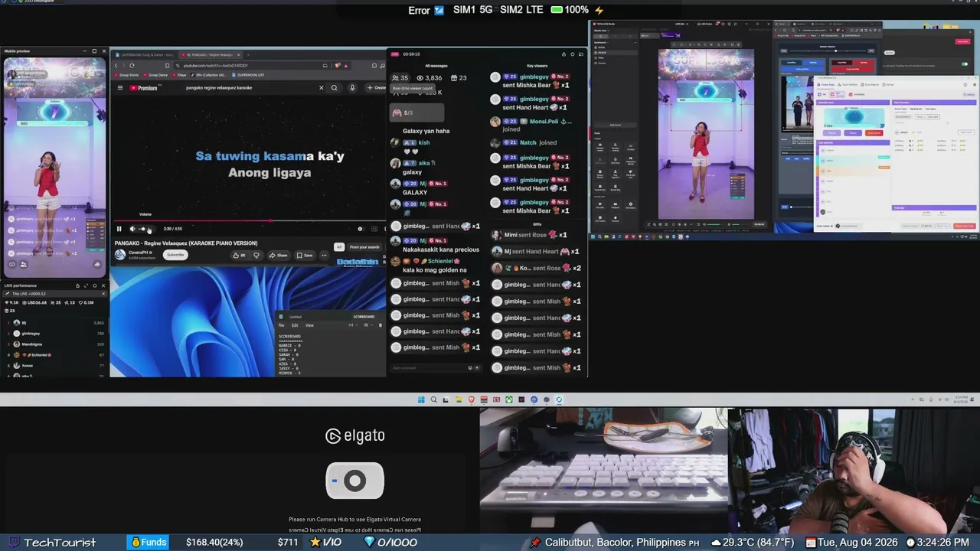Click the eye views count 3,836
Viewport: 980px width, 551px height.
(430, 78)
